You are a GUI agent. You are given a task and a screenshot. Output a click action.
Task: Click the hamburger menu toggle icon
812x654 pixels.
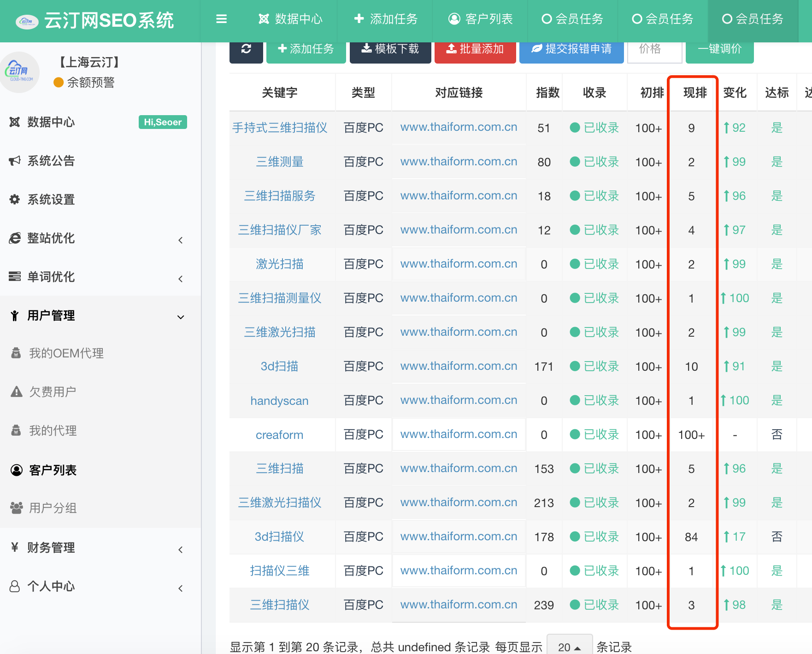[x=222, y=19]
